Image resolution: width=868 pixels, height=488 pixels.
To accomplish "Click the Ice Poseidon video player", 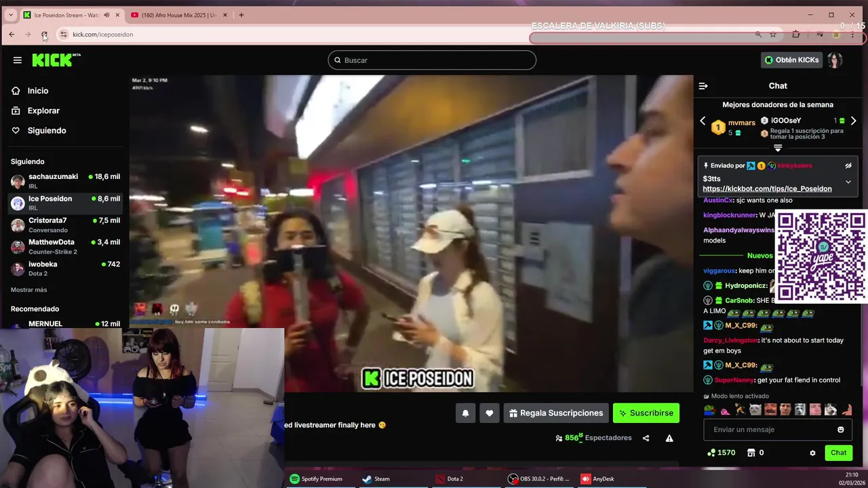I will [x=411, y=234].
